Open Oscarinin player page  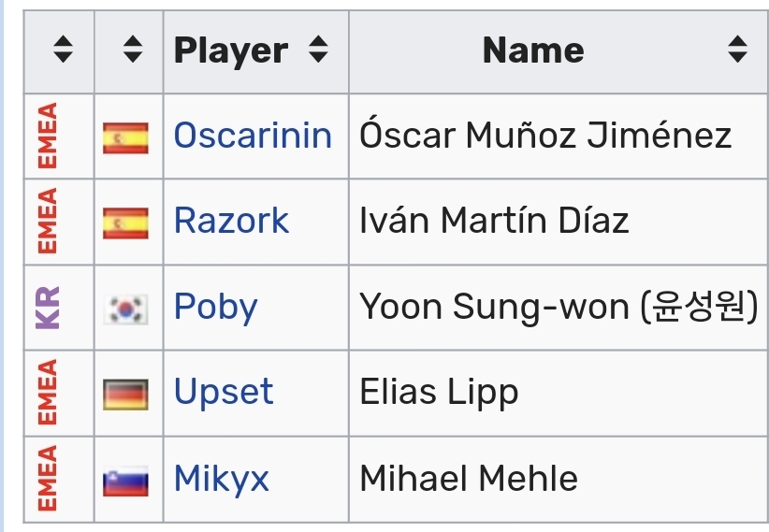coord(253,137)
